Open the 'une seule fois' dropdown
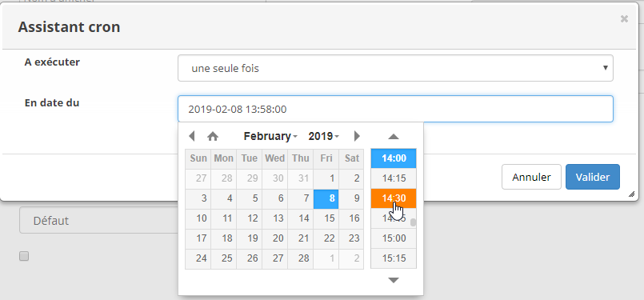 pyautogui.click(x=395, y=68)
